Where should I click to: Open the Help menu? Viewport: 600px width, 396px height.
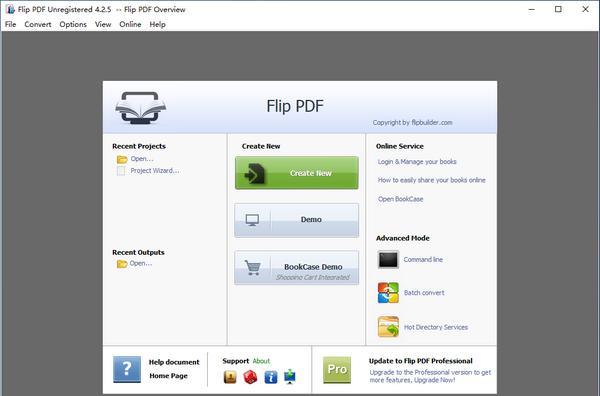click(x=157, y=24)
